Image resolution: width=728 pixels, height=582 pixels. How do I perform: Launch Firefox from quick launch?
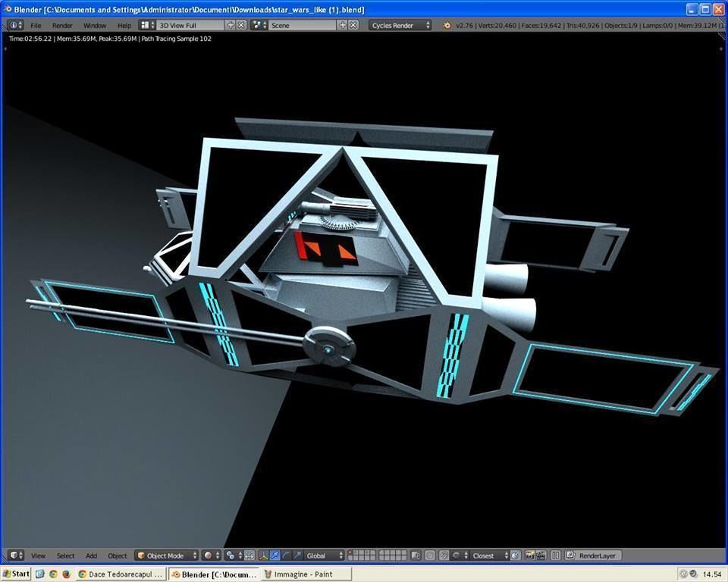pyautogui.click(x=66, y=574)
